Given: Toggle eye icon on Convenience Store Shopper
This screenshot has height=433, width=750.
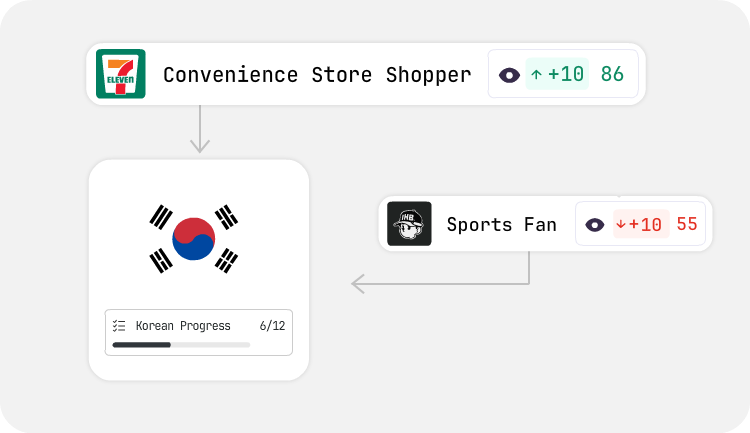Looking at the screenshot, I should (x=509, y=75).
